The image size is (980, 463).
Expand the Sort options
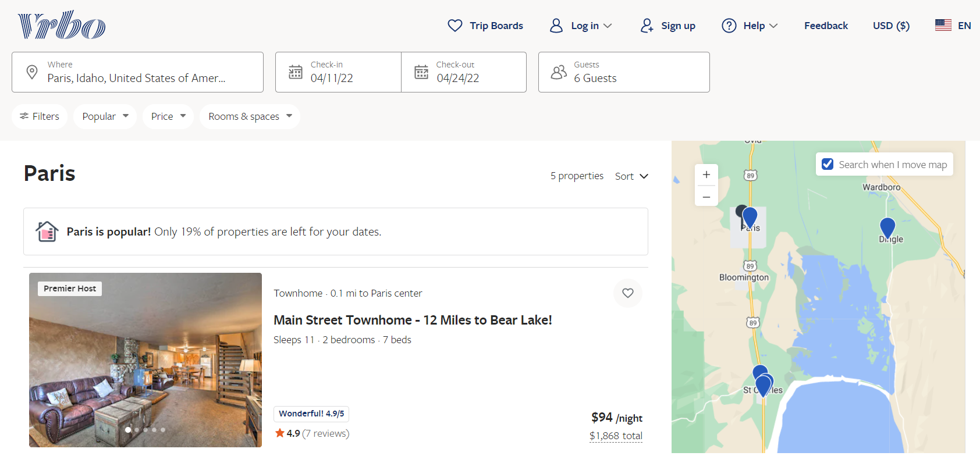[x=631, y=176]
